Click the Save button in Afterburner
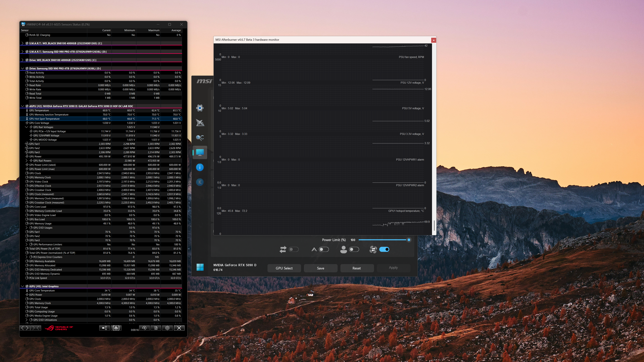Viewport: 644px width, 362px height. [x=320, y=268]
